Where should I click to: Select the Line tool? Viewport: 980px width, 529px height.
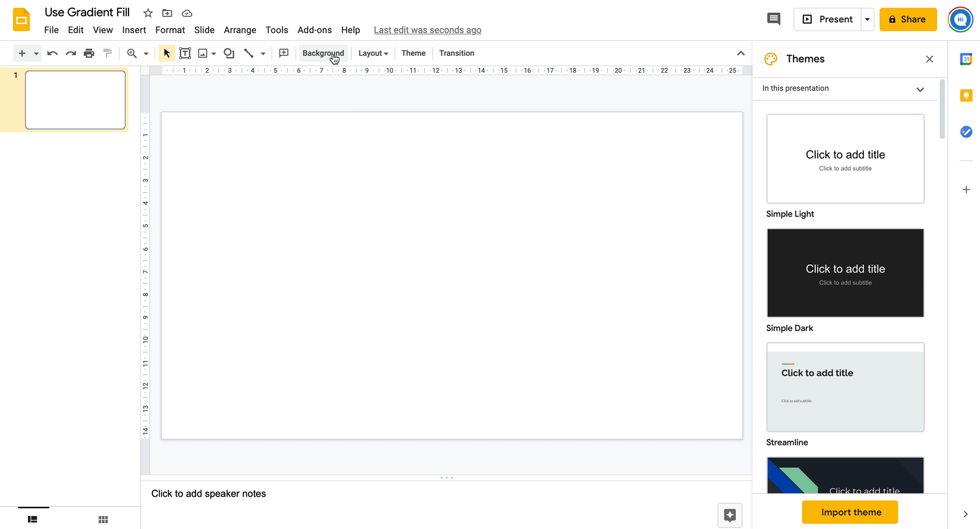pos(249,53)
